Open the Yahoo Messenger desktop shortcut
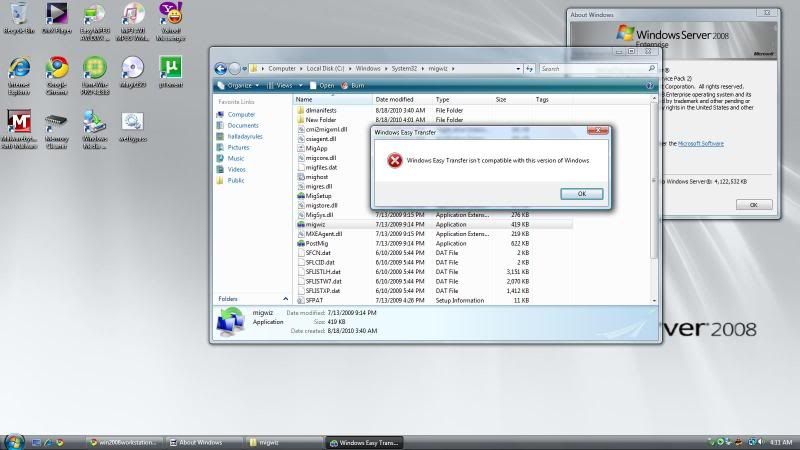The height and width of the screenshot is (450, 800). click(x=170, y=20)
